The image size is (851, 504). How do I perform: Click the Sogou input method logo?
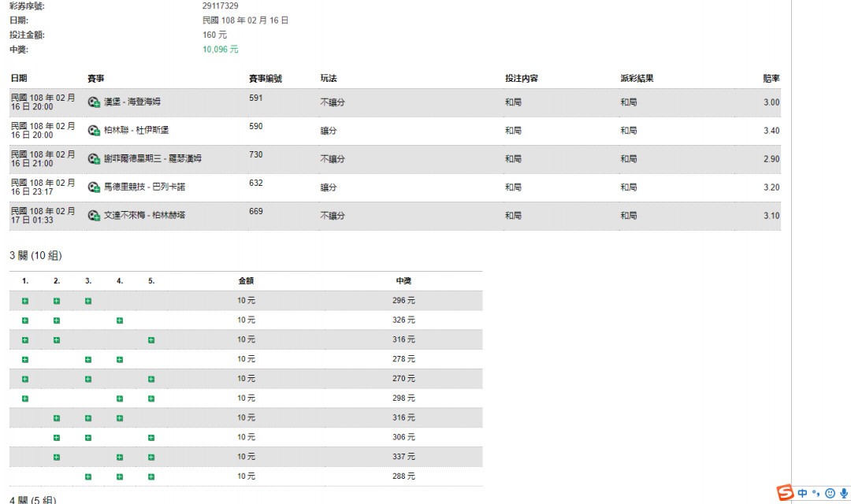click(786, 493)
